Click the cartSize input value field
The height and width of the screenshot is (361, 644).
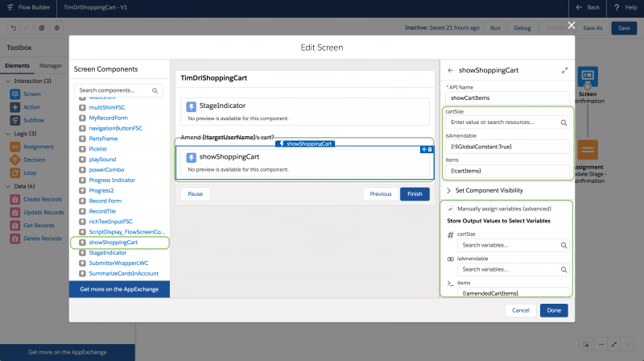tap(508, 122)
